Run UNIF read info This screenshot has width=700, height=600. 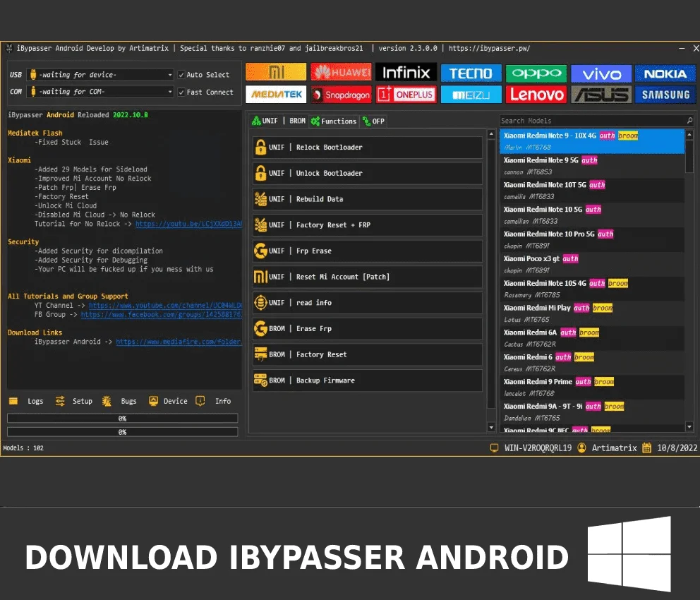[368, 303]
